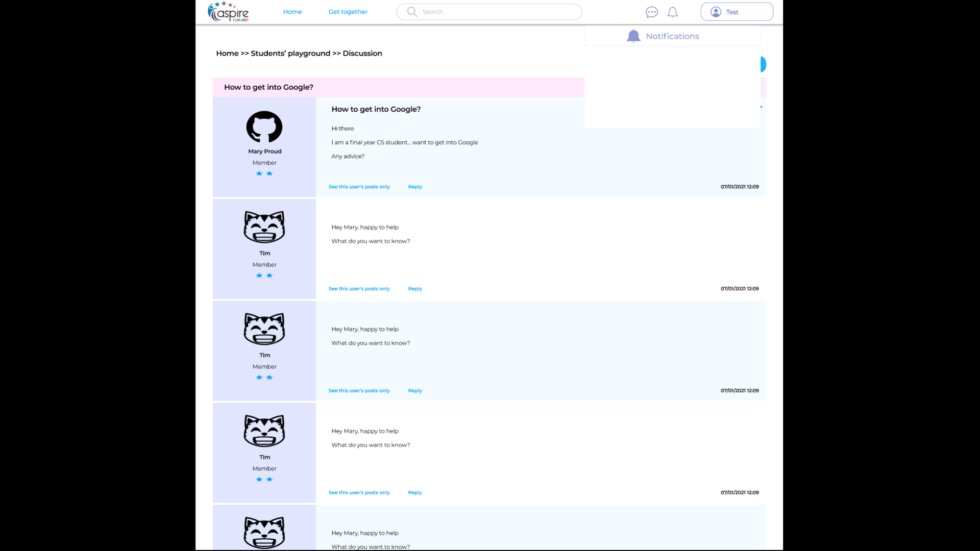Reply to Mary Proud's original post
980x551 pixels.
[415, 187]
